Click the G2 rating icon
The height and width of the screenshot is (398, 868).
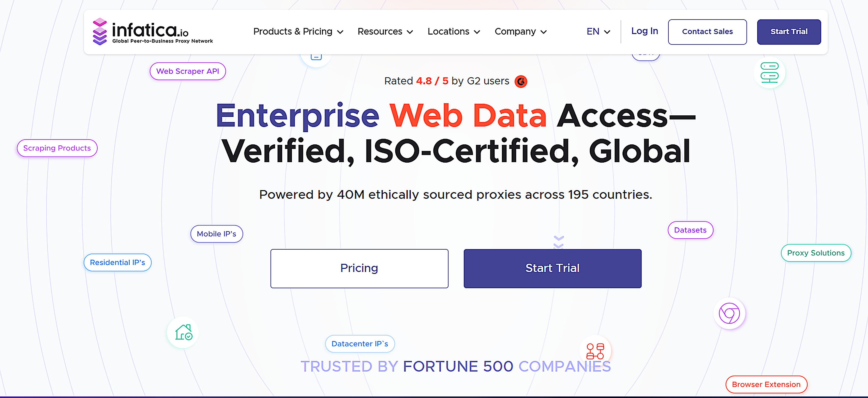point(521,81)
